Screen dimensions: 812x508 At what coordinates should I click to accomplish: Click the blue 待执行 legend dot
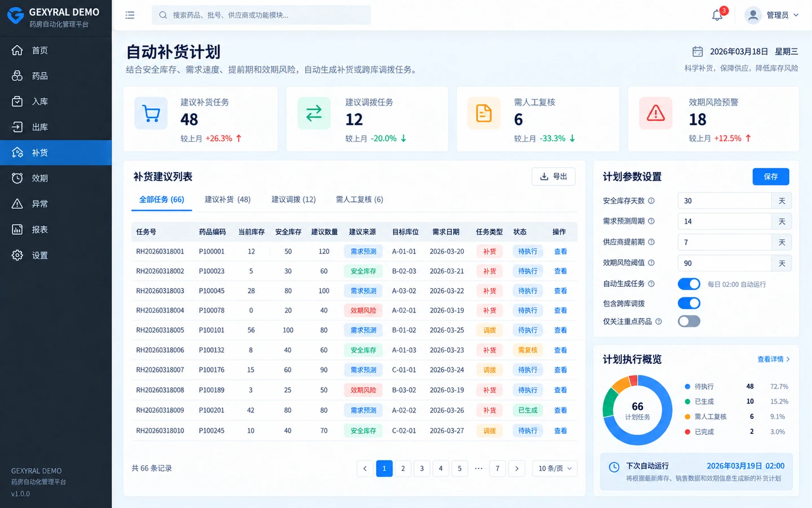tap(687, 387)
